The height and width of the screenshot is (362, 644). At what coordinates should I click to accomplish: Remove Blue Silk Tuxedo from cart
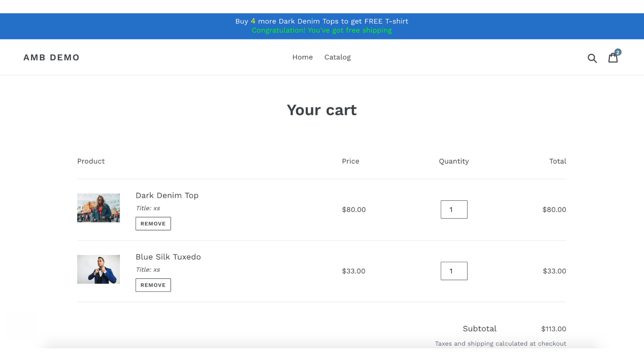pos(153,285)
